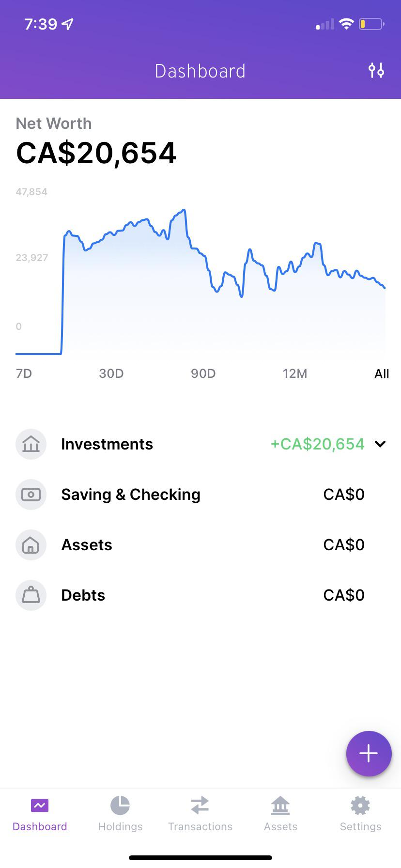Switch to the Transactions tab
The height and width of the screenshot is (868, 401).
200,813
